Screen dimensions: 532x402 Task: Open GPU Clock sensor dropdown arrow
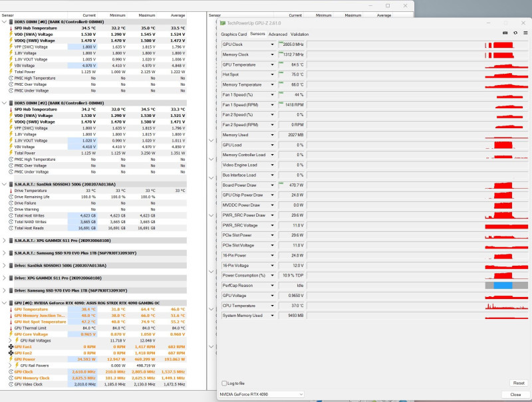272,45
